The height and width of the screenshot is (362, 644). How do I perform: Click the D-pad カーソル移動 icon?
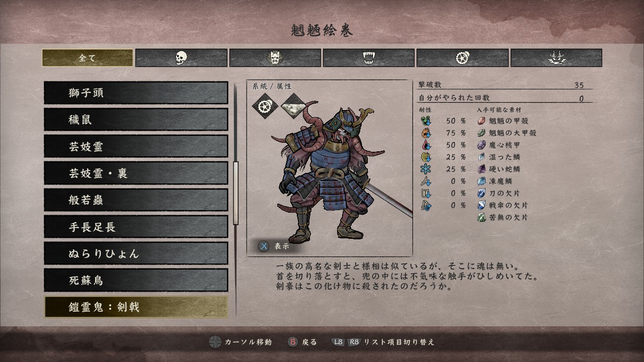pyautogui.click(x=215, y=342)
